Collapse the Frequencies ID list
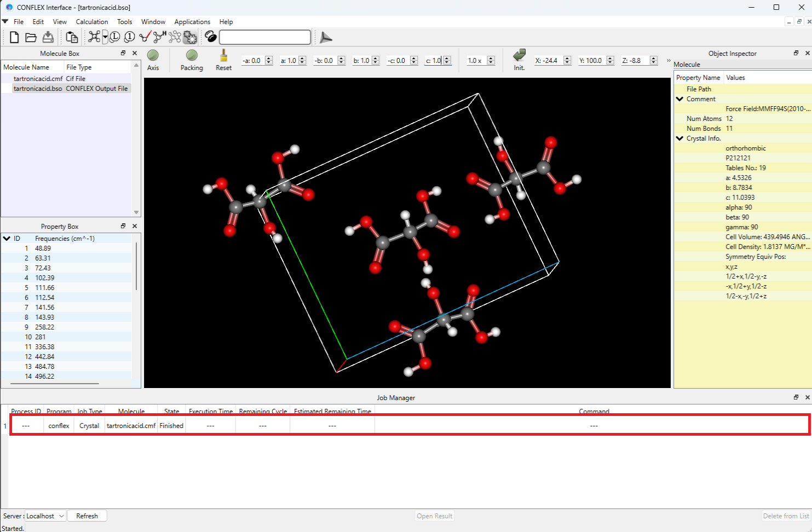Viewport: 812px width, 532px height. point(7,239)
